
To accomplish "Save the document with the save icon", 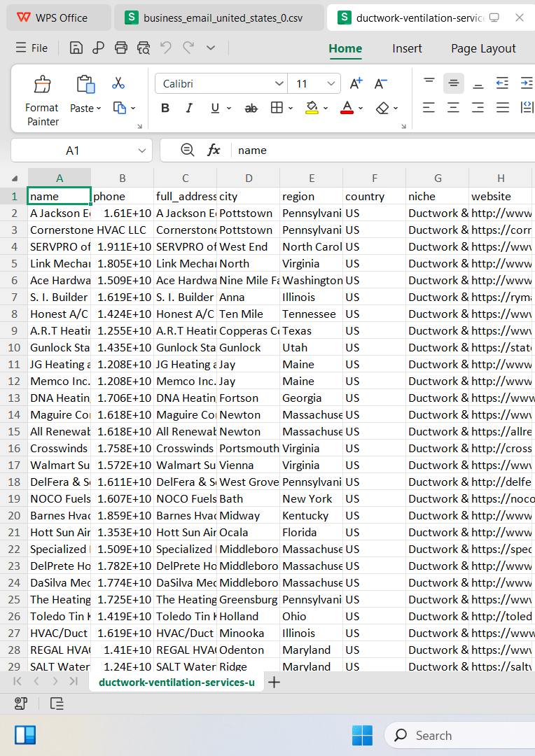I will (76, 48).
